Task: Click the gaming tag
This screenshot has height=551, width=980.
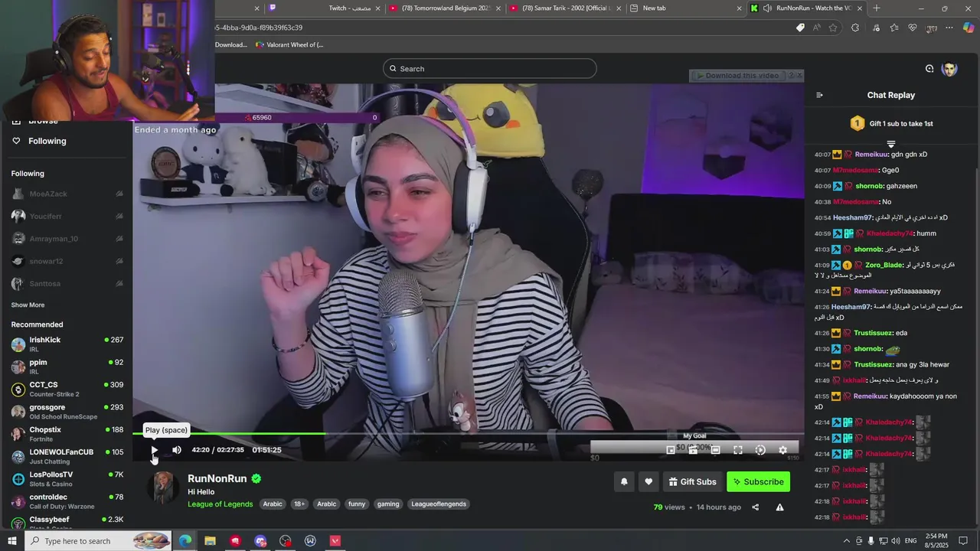Action: click(x=388, y=504)
